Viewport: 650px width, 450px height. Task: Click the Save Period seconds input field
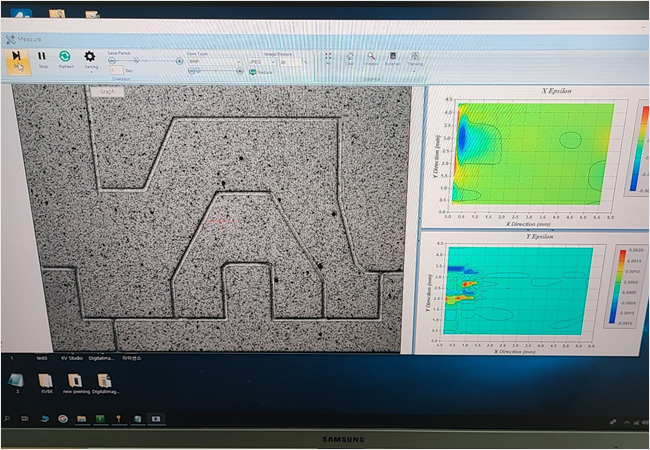116,71
